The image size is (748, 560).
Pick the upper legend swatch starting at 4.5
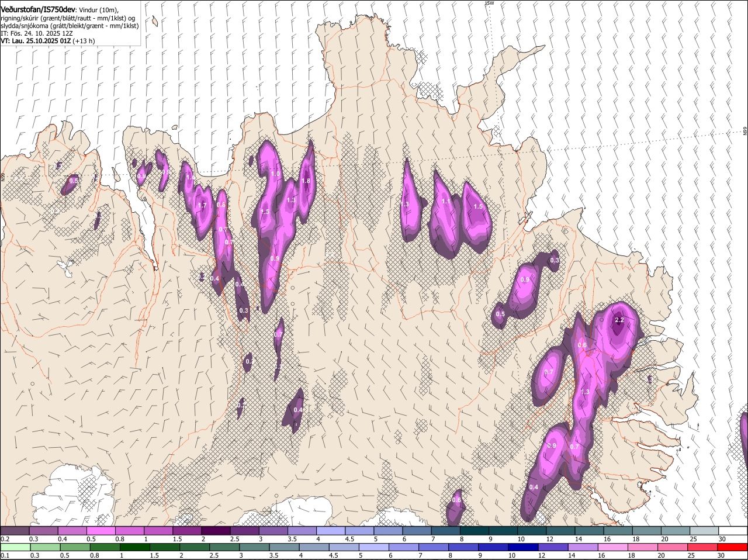tap(359, 530)
